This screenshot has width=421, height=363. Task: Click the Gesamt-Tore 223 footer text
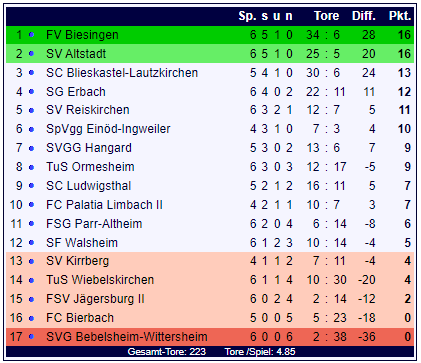pos(167,352)
